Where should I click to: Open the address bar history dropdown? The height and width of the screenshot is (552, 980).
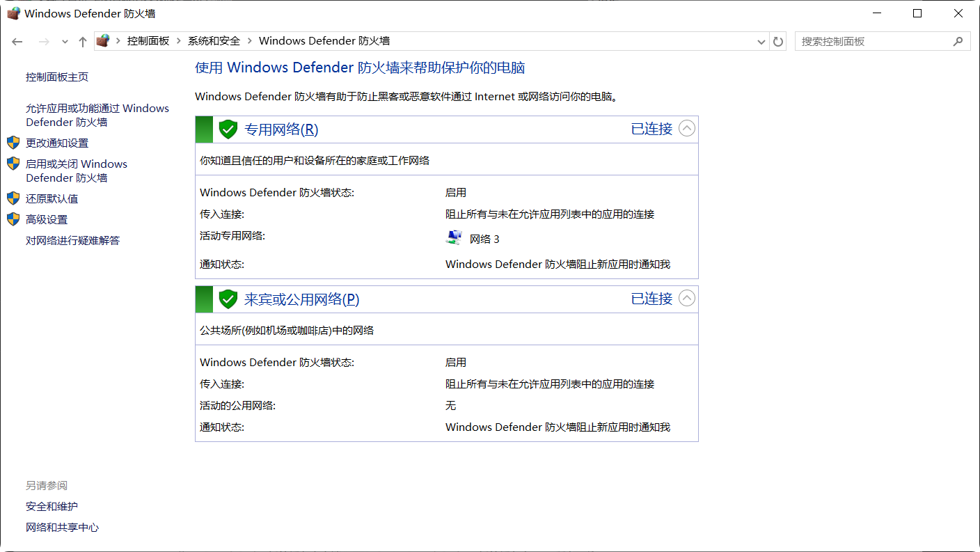761,42
